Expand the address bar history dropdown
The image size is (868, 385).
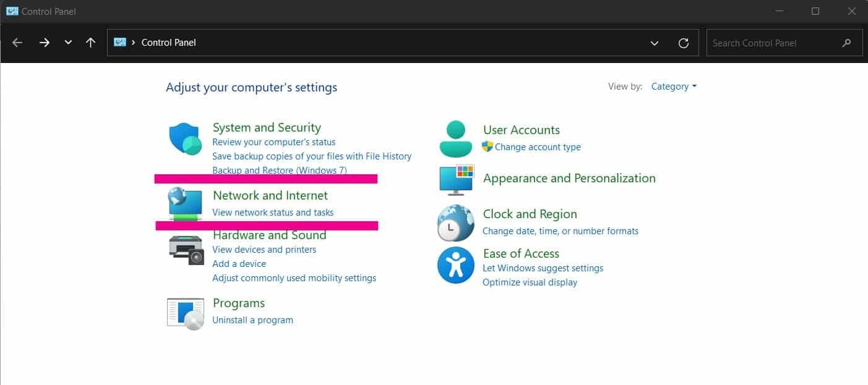click(x=655, y=43)
